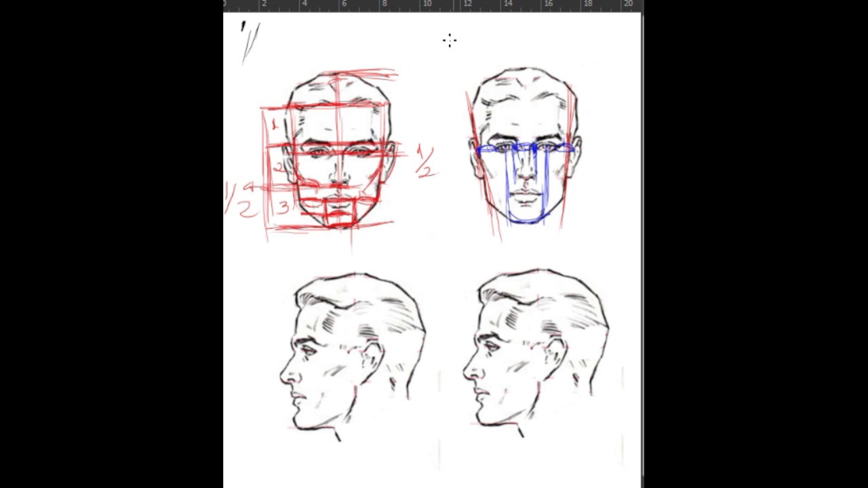Click the red 1/2 note left of the grid head
Image resolution: width=868 pixels, height=488 pixels.
tap(241, 201)
